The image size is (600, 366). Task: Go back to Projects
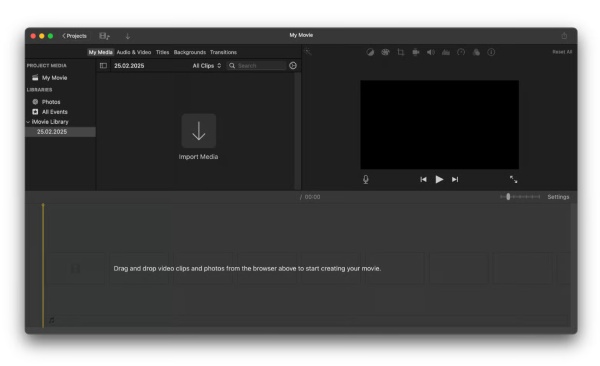tap(75, 36)
